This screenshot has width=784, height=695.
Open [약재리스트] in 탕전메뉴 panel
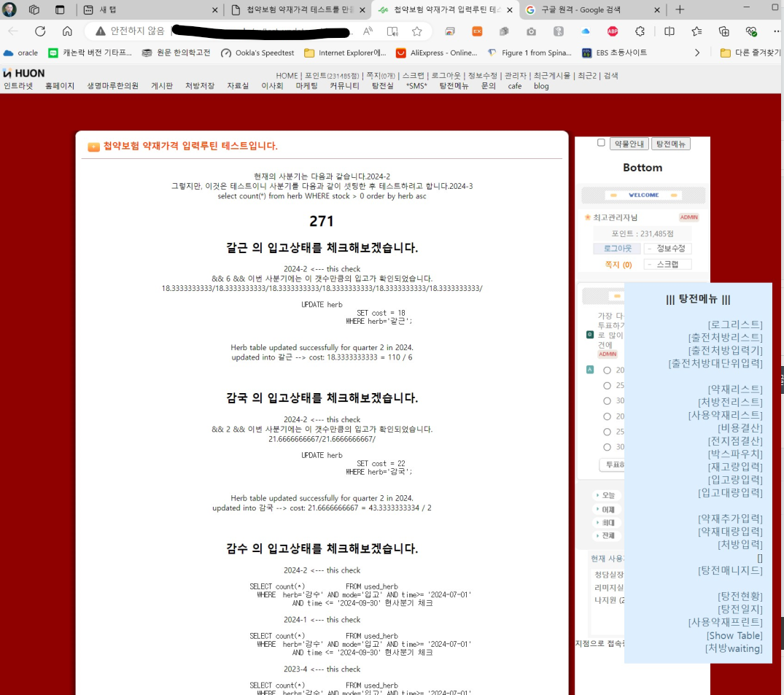[x=735, y=389]
